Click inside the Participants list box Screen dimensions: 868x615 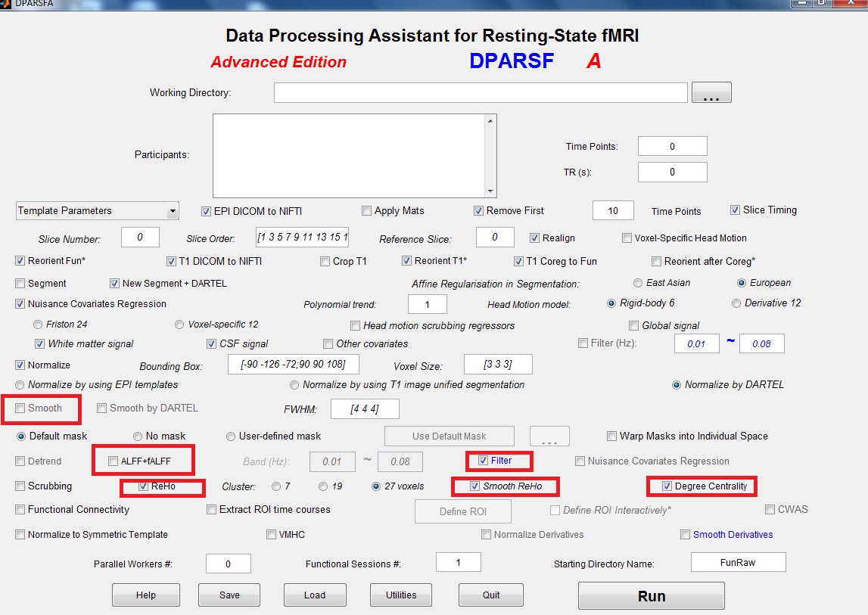click(350, 156)
